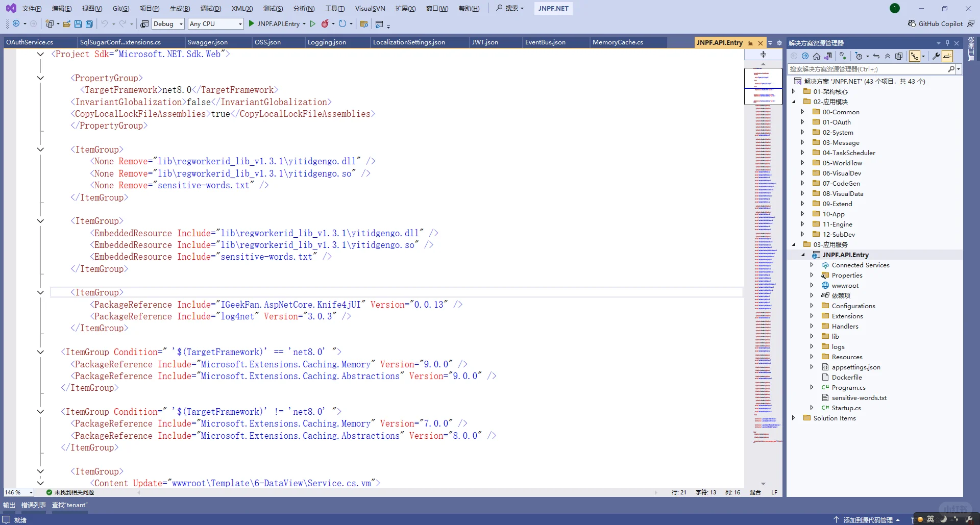Click the code minimap scrollbar

point(763,272)
